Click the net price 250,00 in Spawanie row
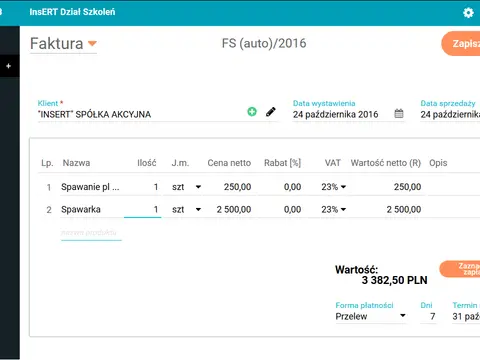 coord(237,187)
